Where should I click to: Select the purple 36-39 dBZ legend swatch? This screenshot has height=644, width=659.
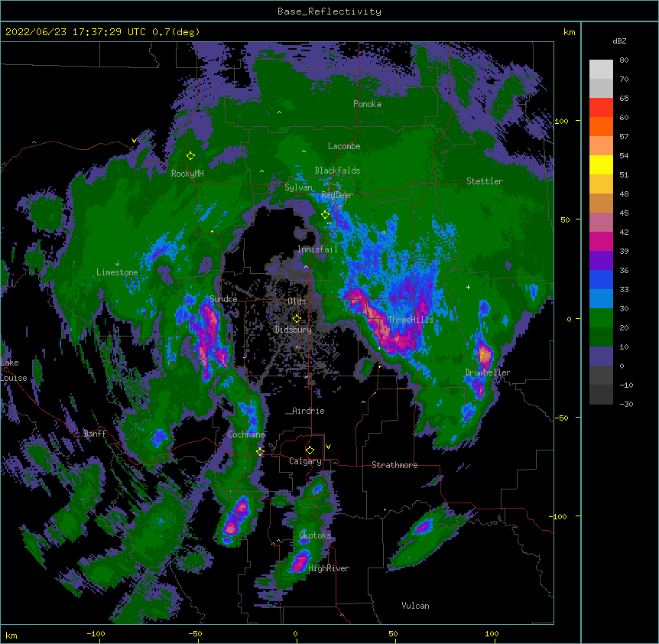(x=601, y=261)
